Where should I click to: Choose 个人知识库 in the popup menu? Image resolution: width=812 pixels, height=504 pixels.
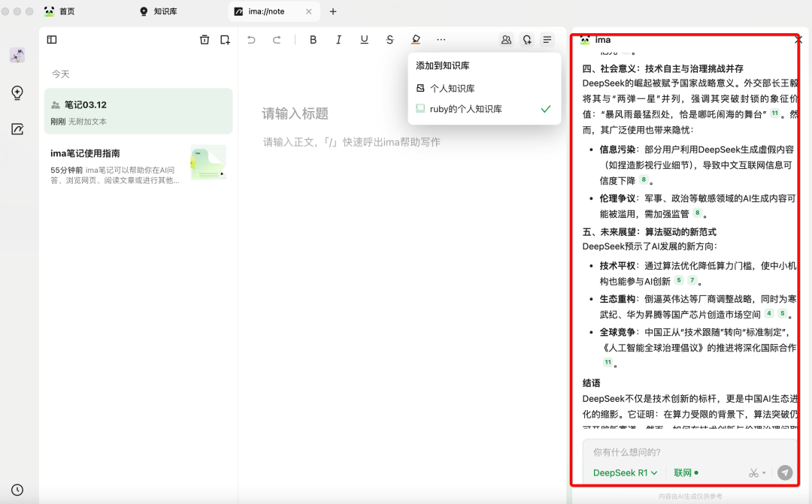(484, 89)
